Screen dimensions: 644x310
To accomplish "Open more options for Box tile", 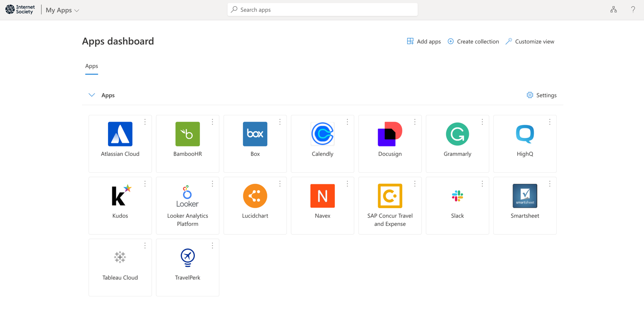I will coord(280,122).
